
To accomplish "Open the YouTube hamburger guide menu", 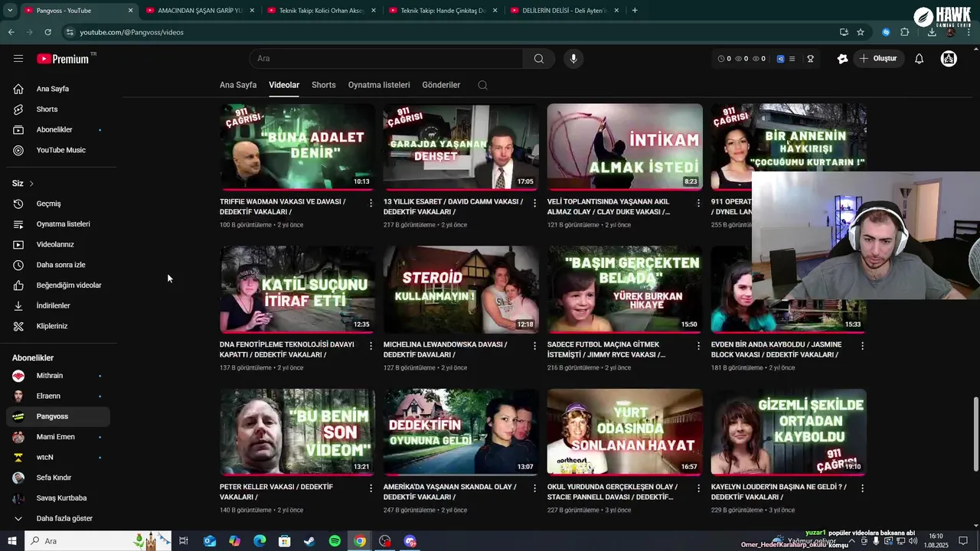I will pos(18,58).
